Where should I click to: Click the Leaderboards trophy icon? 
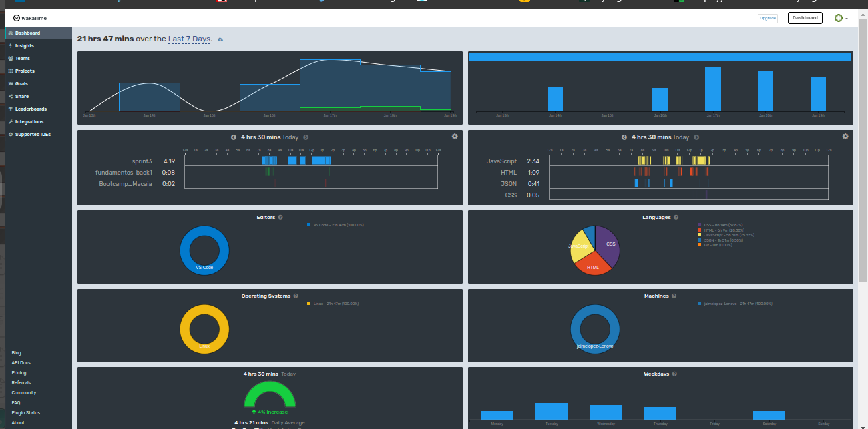click(x=10, y=109)
